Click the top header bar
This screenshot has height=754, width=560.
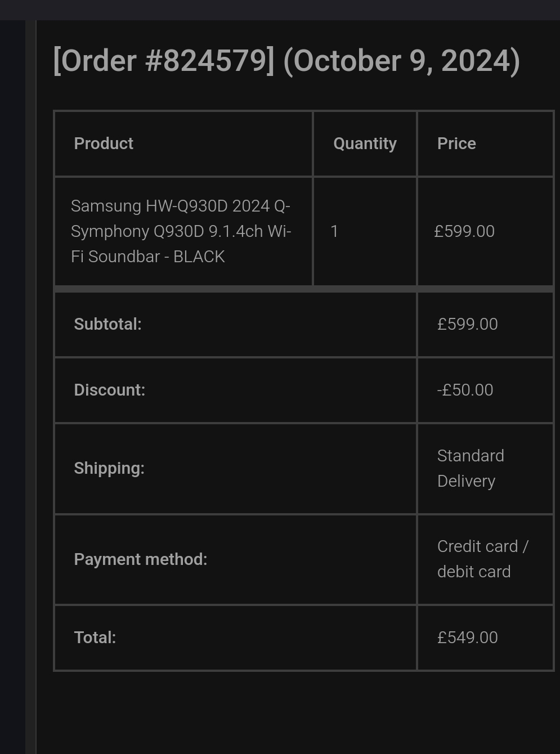click(280, 10)
